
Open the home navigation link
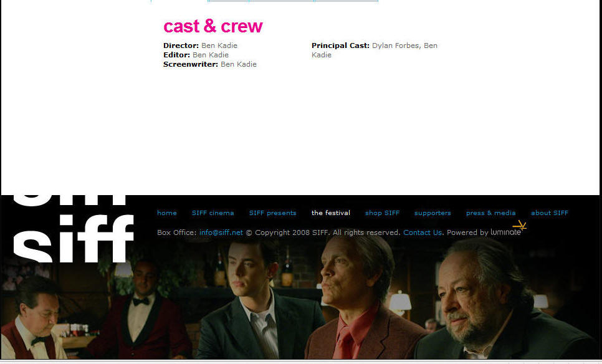pos(167,213)
